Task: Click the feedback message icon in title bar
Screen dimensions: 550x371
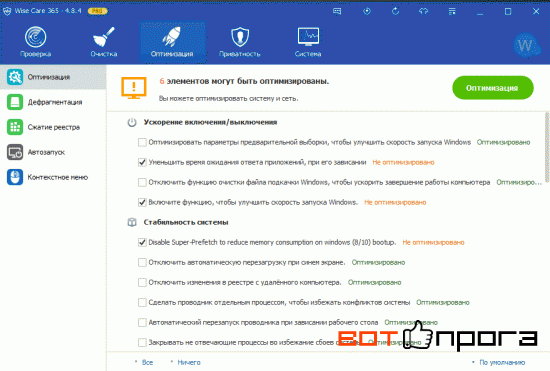Action: (x=337, y=11)
